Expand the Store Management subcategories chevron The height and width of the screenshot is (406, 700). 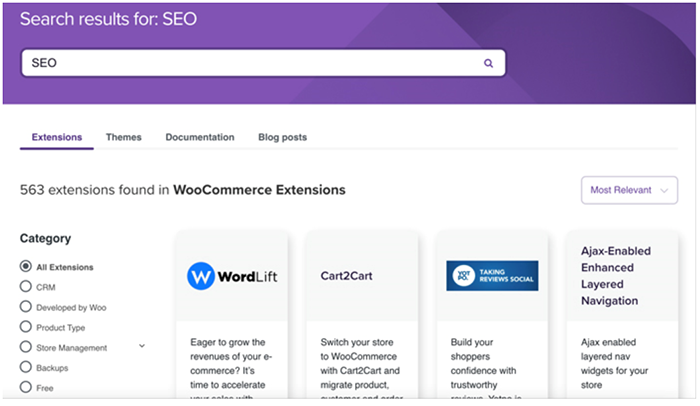click(142, 346)
